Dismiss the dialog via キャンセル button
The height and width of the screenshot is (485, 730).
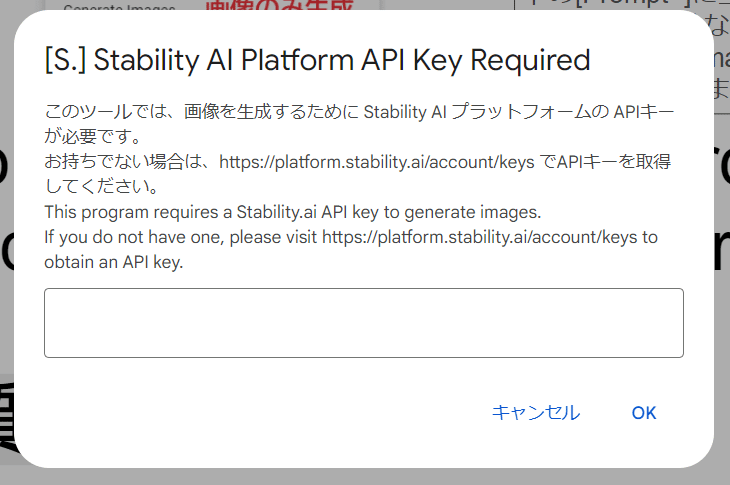tap(536, 413)
